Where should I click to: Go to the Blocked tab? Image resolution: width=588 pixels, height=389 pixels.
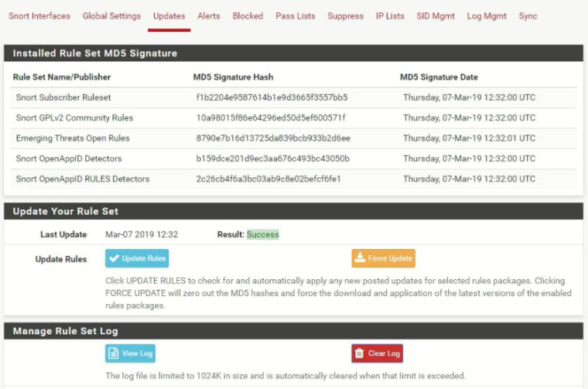[248, 16]
